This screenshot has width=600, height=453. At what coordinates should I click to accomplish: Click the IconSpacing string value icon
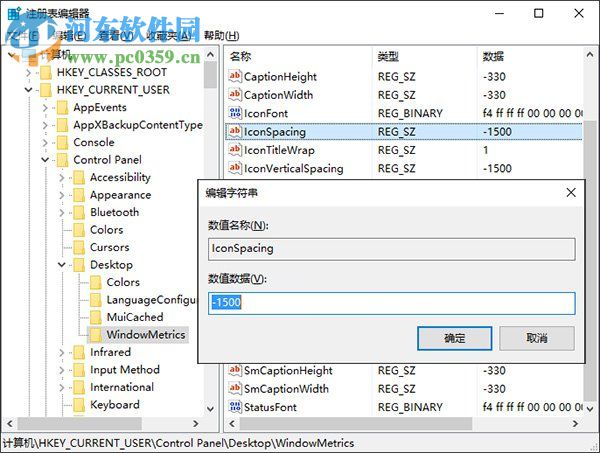pyautogui.click(x=235, y=132)
